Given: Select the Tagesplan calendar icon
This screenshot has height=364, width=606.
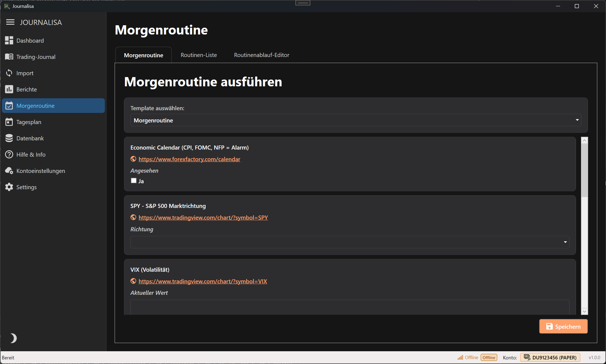Looking at the screenshot, I should pos(9,122).
